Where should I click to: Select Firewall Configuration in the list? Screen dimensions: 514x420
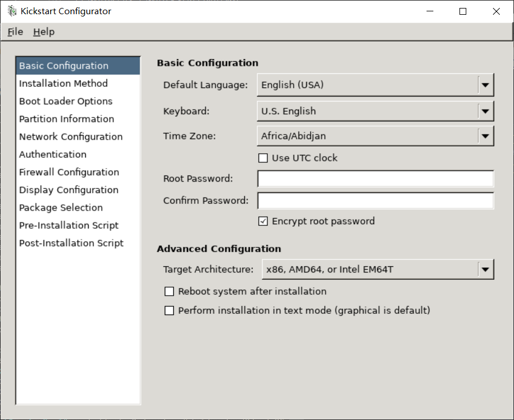pyautogui.click(x=69, y=172)
